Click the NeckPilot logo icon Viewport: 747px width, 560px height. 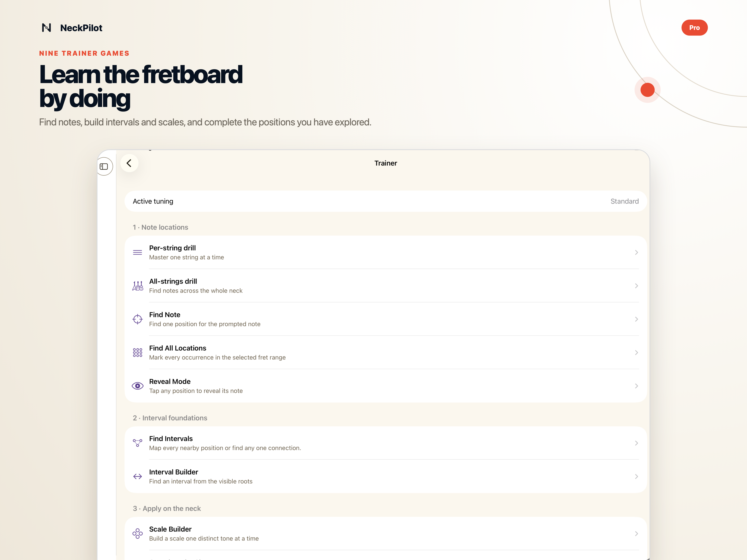pos(46,28)
